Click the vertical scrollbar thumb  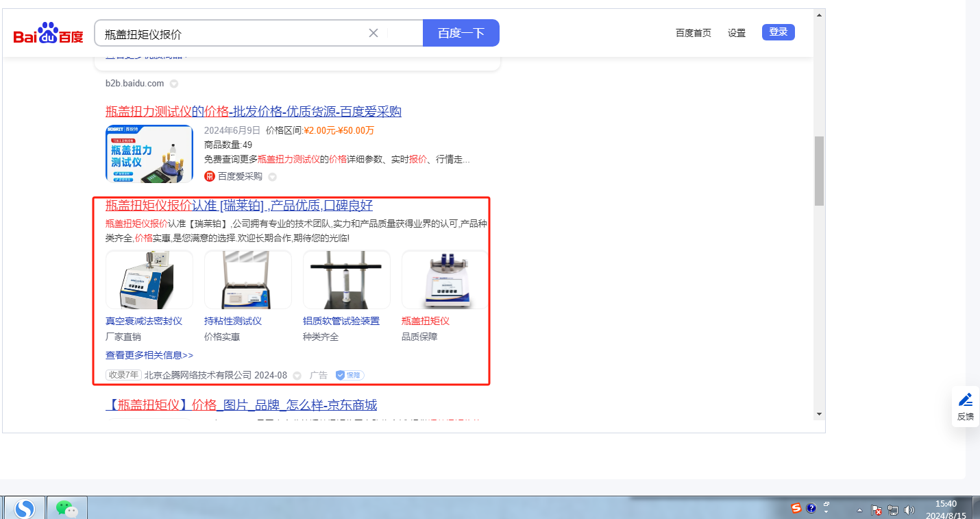(819, 171)
